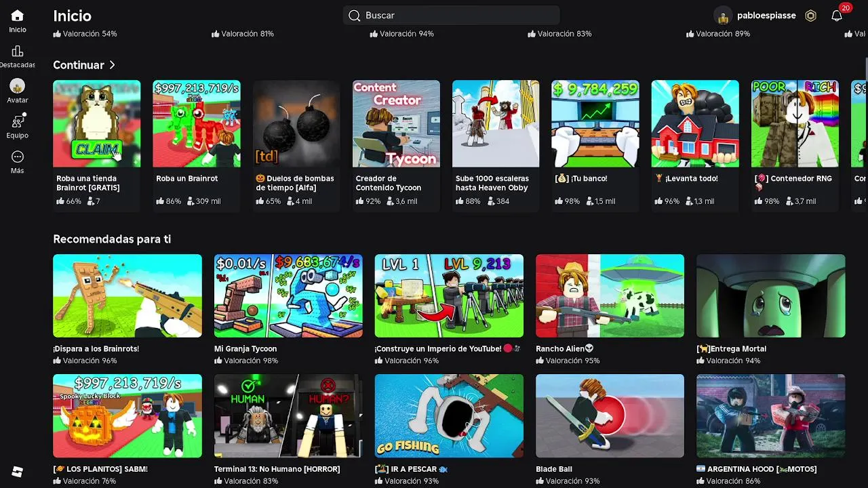Click the players icon showing 309 mil
This screenshot has height=488, width=868.
[x=191, y=201]
